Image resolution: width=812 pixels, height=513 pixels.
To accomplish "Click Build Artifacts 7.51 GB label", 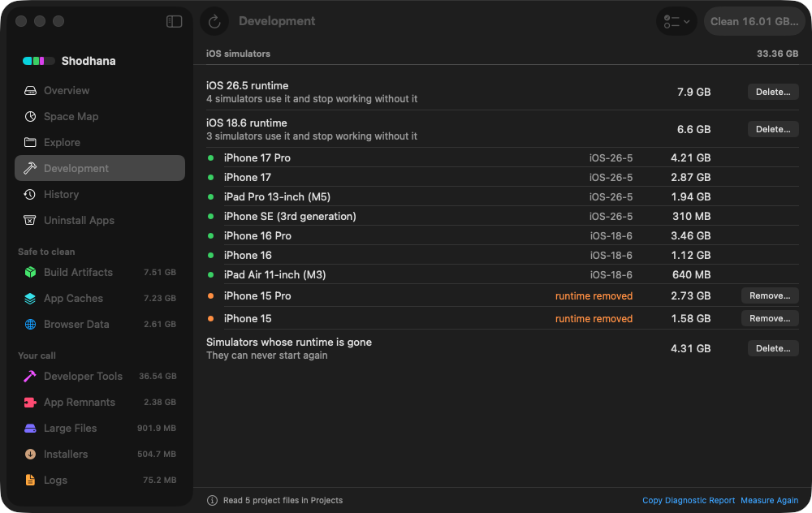I will point(99,272).
